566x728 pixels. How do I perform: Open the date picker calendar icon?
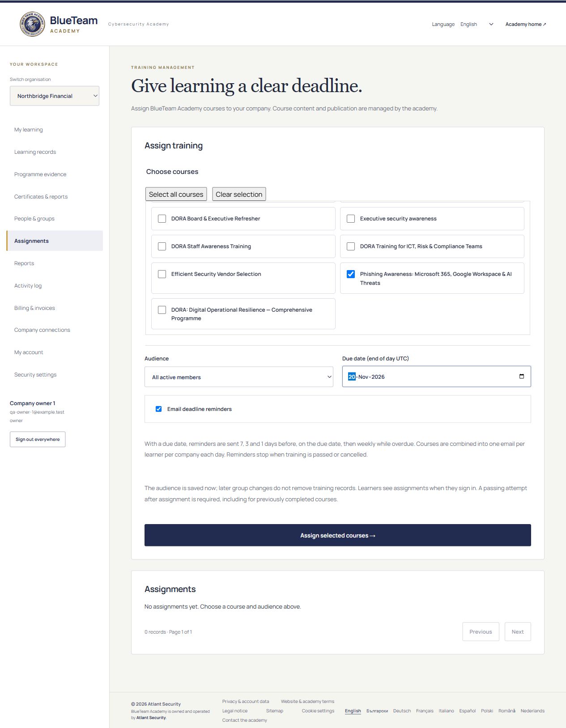(x=521, y=377)
